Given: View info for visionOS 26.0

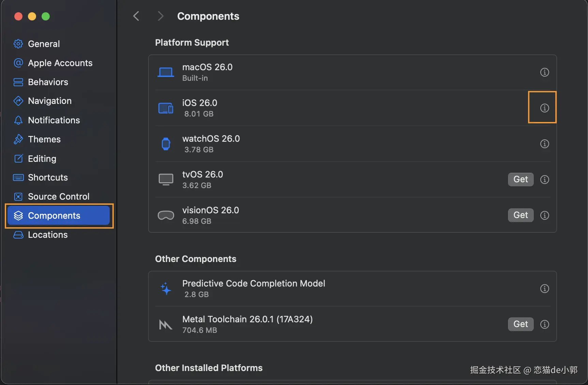Looking at the screenshot, I should tap(544, 215).
